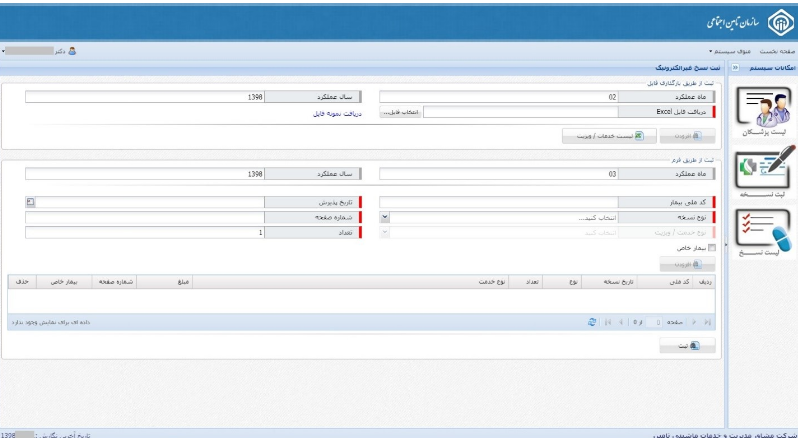Click the شماره صفحه input field
The width and height of the screenshot is (803, 438).
[144, 218]
